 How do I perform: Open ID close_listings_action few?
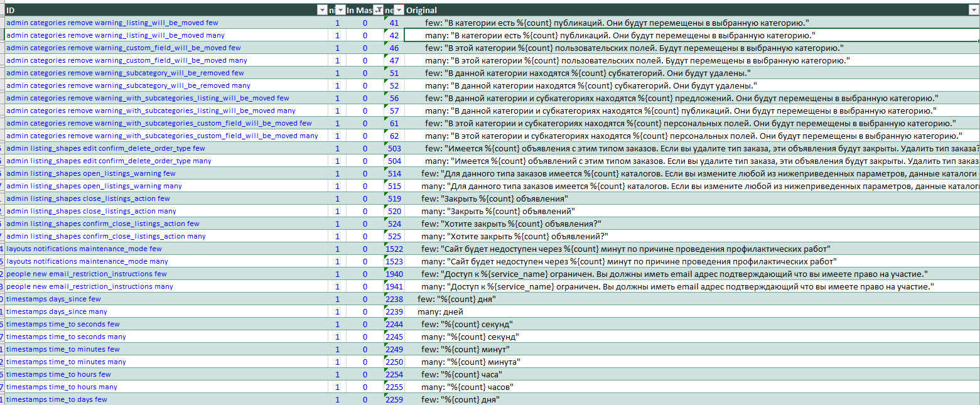pyautogui.click(x=88, y=198)
